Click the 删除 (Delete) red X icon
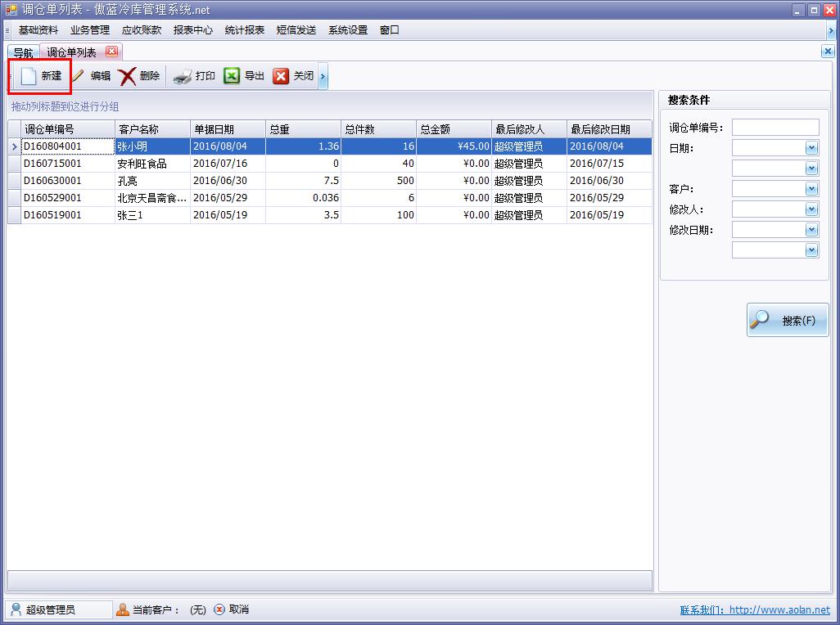This screenshot has height=625, width=840. [x=129, y=75]
